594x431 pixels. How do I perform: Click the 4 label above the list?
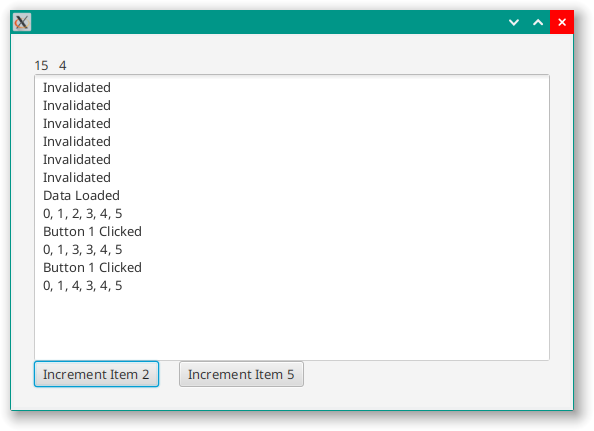(x=63, y=66)
